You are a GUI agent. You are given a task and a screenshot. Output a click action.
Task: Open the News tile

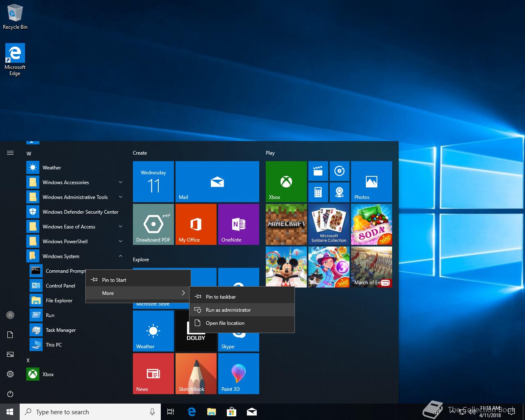[x=153, y=374]
